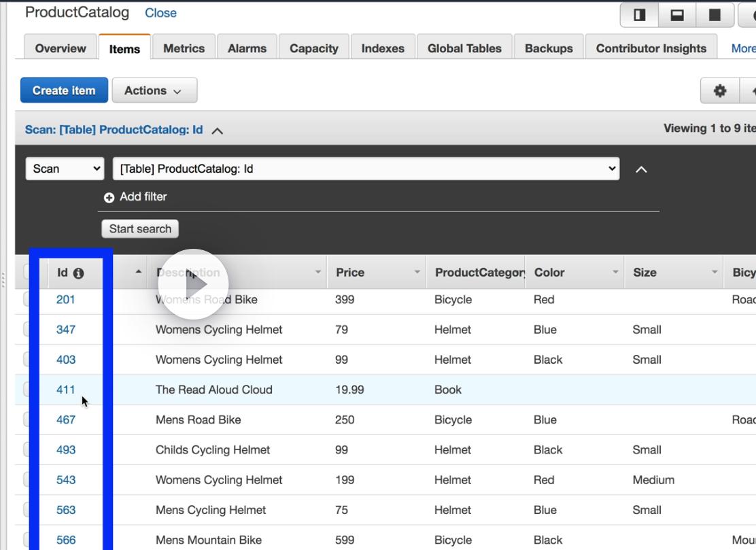Open the Actions dropdown menu

pyautogui.click(x=154, y=90)
